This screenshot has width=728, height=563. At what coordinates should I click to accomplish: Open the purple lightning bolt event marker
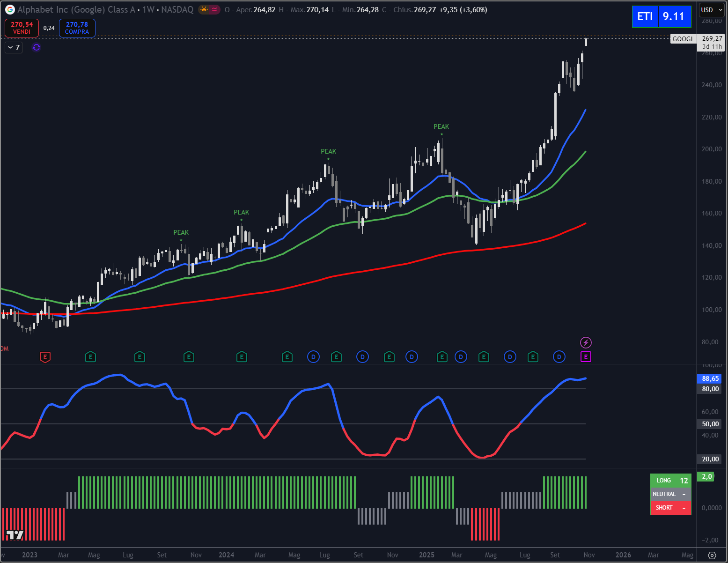(586, 342)
